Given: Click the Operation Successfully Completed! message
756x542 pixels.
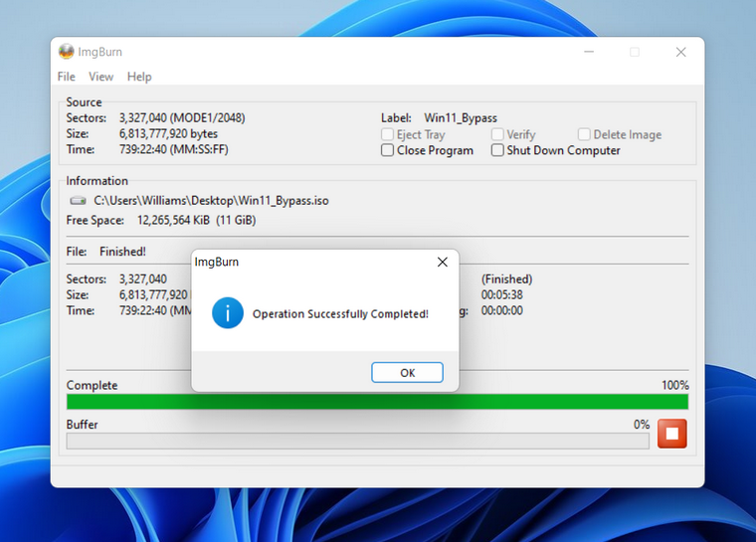Looking at the screenshot, I should 340,314.
